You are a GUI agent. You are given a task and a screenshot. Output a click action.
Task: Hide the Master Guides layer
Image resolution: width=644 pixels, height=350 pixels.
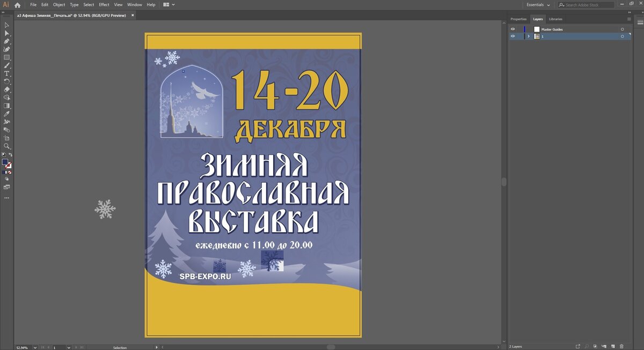click(x=513, y=29)
